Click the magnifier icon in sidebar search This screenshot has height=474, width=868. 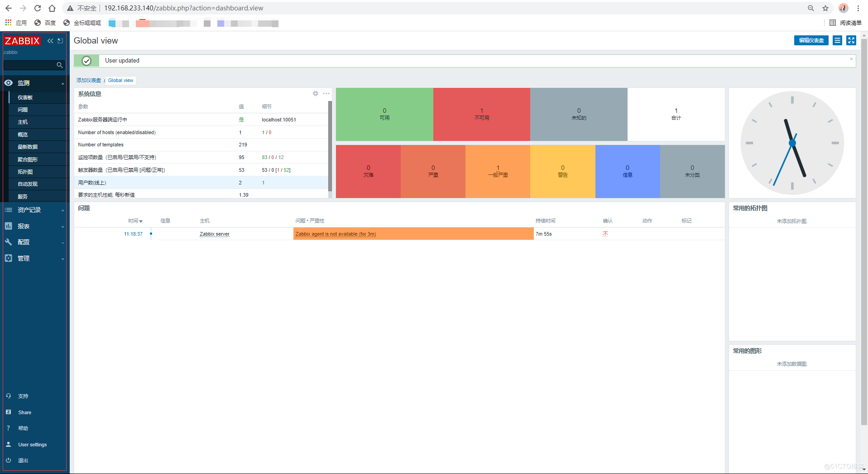tap(59, 65)
